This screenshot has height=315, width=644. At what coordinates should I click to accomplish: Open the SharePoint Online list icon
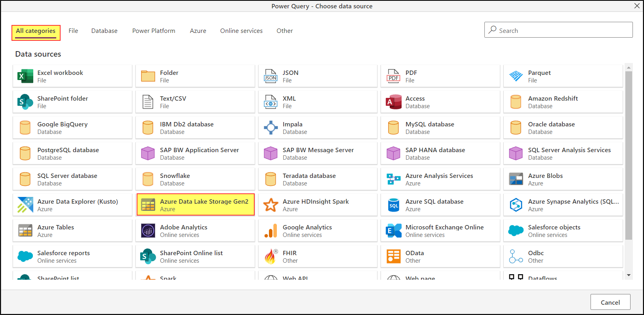[x=148, y=256]
